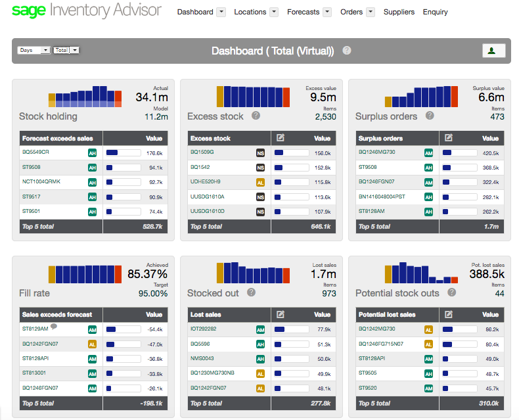Click the AL badge on BQ1242FGN07 fill rate row

[x=93, y=344]
